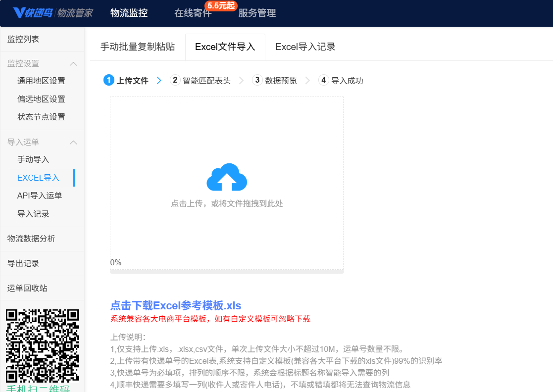The image size is (553, 392).
Task: Click the 5.5元起 promo badge
Action: pyautogui.click(x=221, y=5)
